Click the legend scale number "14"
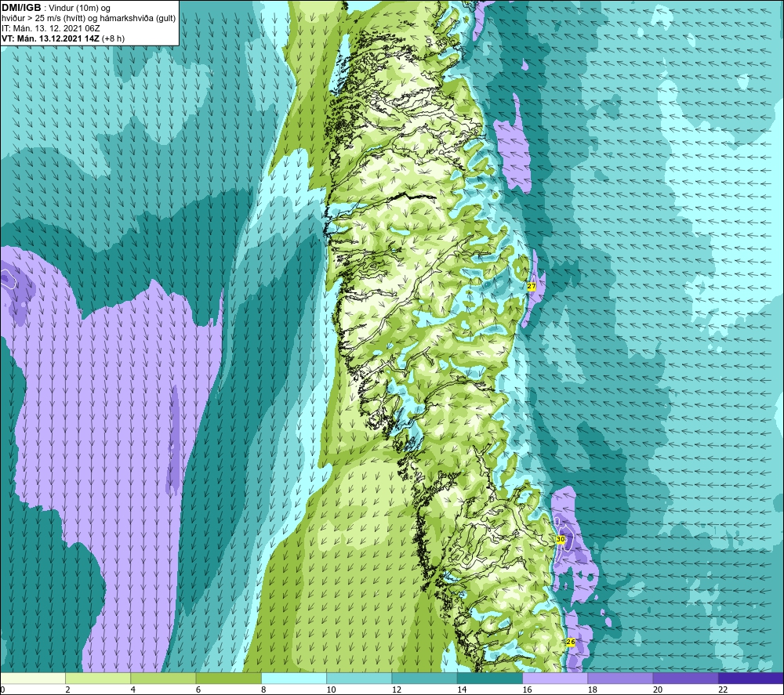The width and height of the screenshot is (784, 695). [x=462, y=690]
